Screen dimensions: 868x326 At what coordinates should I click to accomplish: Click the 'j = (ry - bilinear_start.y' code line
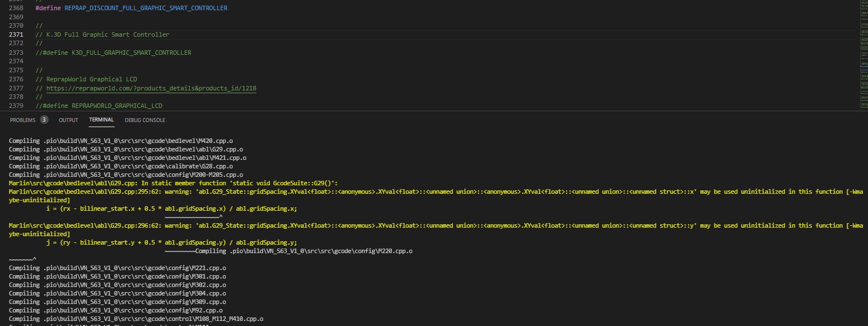pos(172,242)
